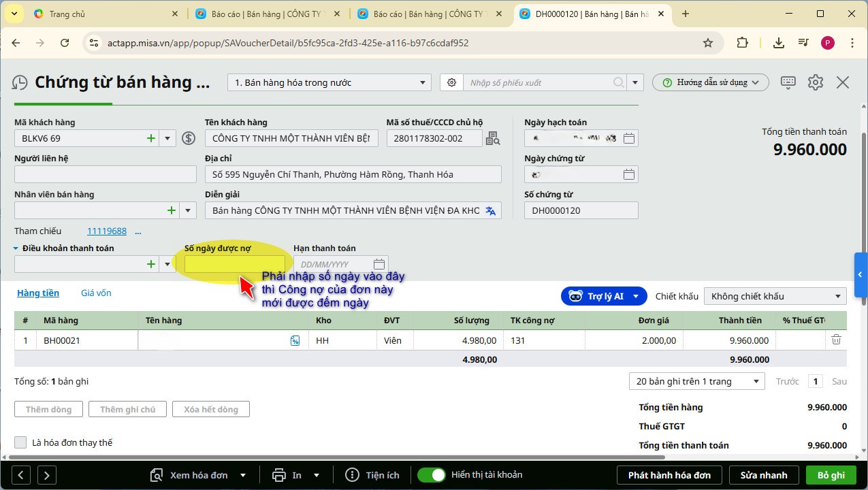
Task: Click translate icon in Diễn giải field
Action: [490, 211]
